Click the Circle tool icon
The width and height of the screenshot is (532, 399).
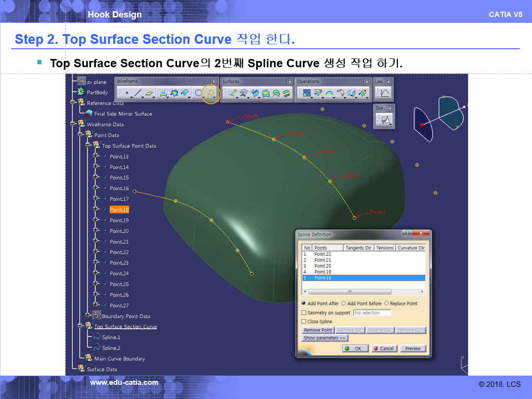(198, 93)
